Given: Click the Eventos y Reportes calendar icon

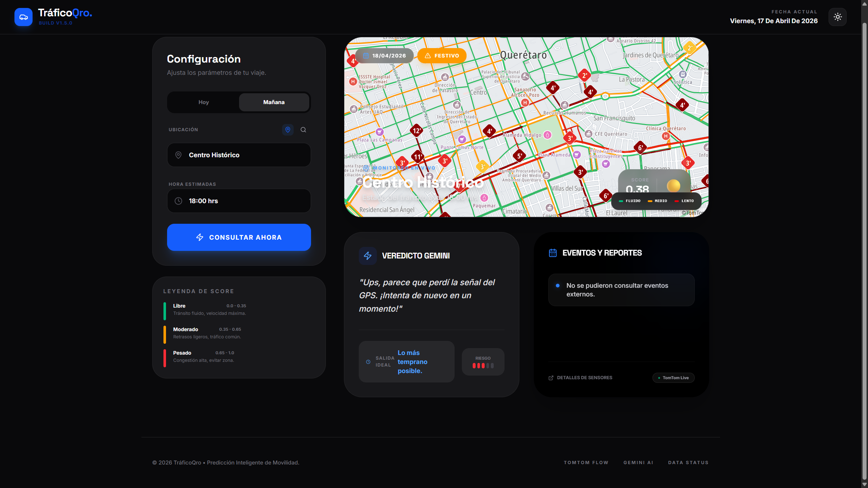Looking at the screenshot, I should point(553,253).
